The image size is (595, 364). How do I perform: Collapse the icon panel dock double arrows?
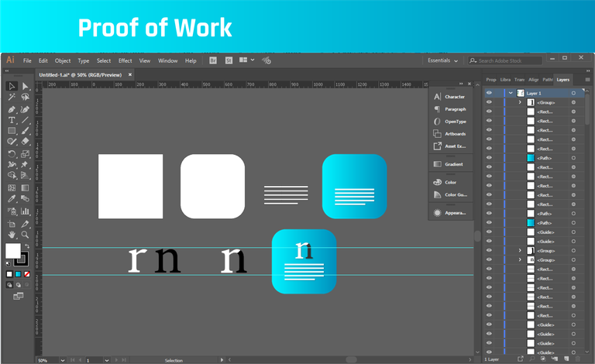coord(461,84)
